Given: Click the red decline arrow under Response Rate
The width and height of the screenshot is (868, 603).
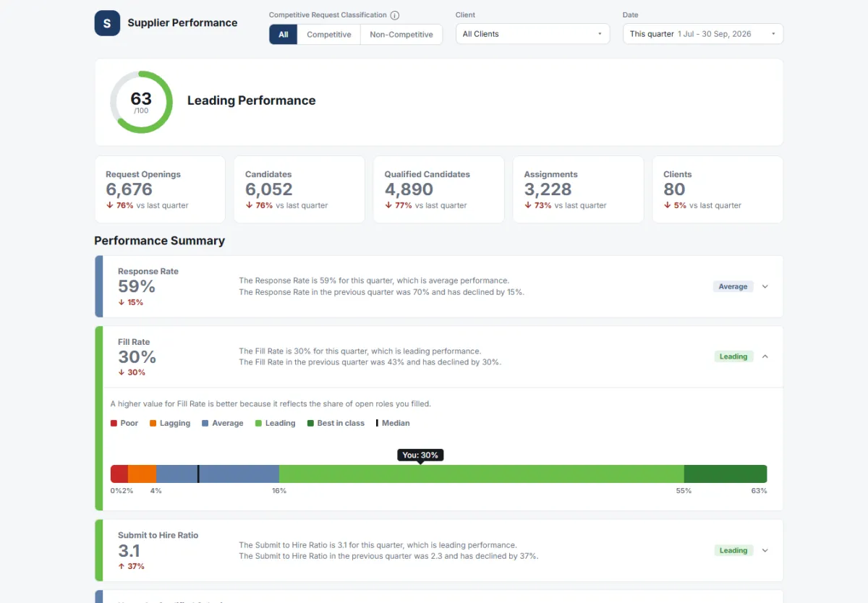Looking at the screenshot, I should coord(122,302).
